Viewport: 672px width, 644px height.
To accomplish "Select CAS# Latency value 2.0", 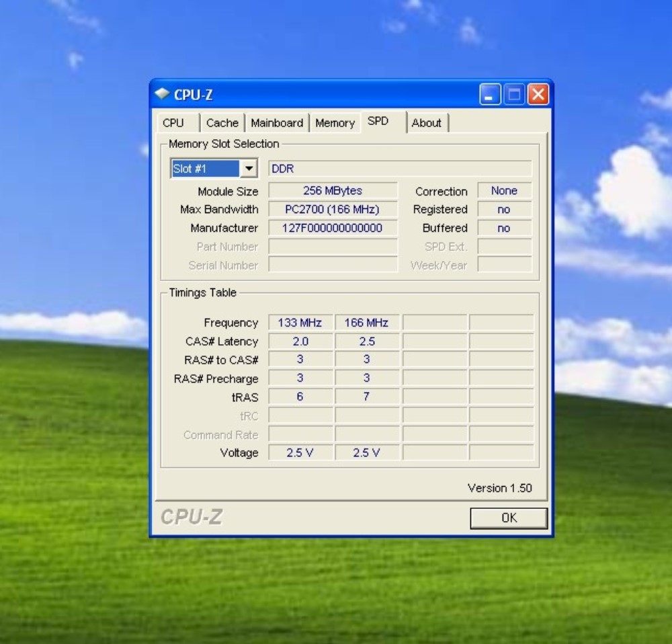I will 300,341.
